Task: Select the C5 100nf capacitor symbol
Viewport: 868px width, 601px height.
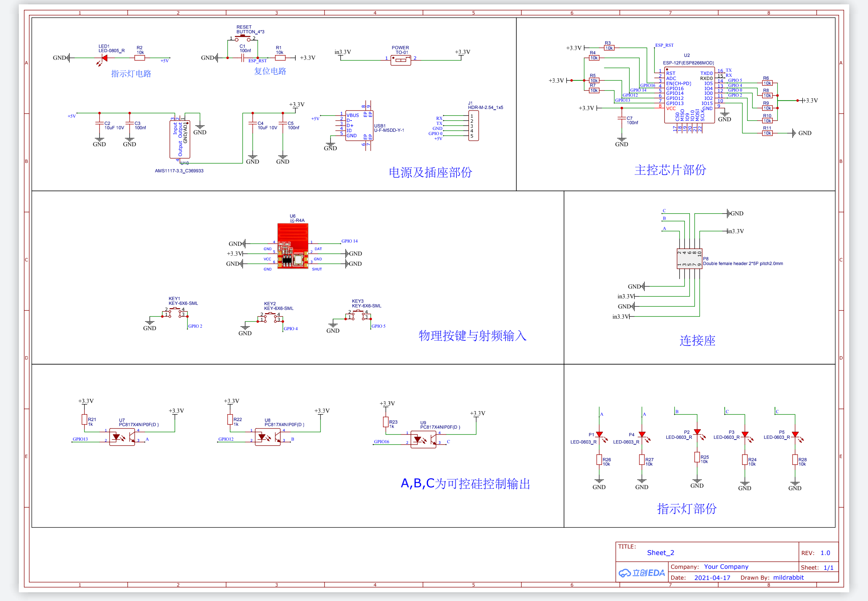Action: pyautogui.click(x=283, y=123)
